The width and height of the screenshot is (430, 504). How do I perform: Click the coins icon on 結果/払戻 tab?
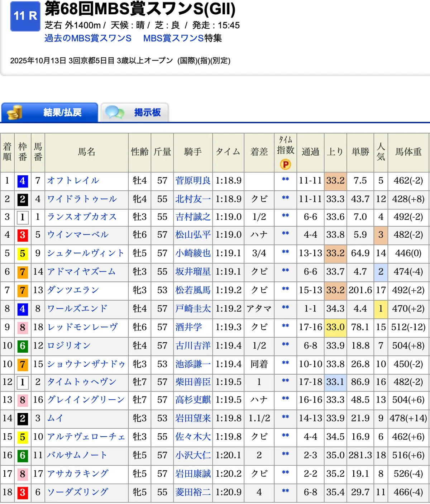tap(15, 113)
